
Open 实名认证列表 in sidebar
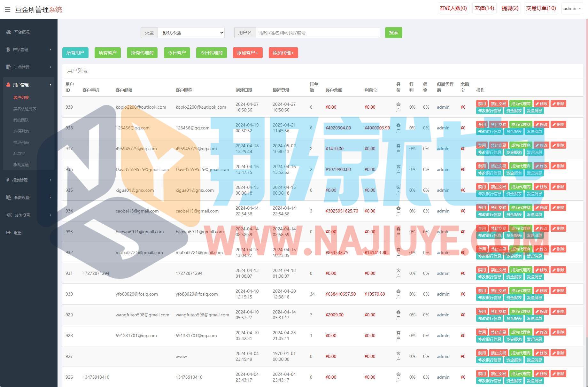[x=25, y=109]
